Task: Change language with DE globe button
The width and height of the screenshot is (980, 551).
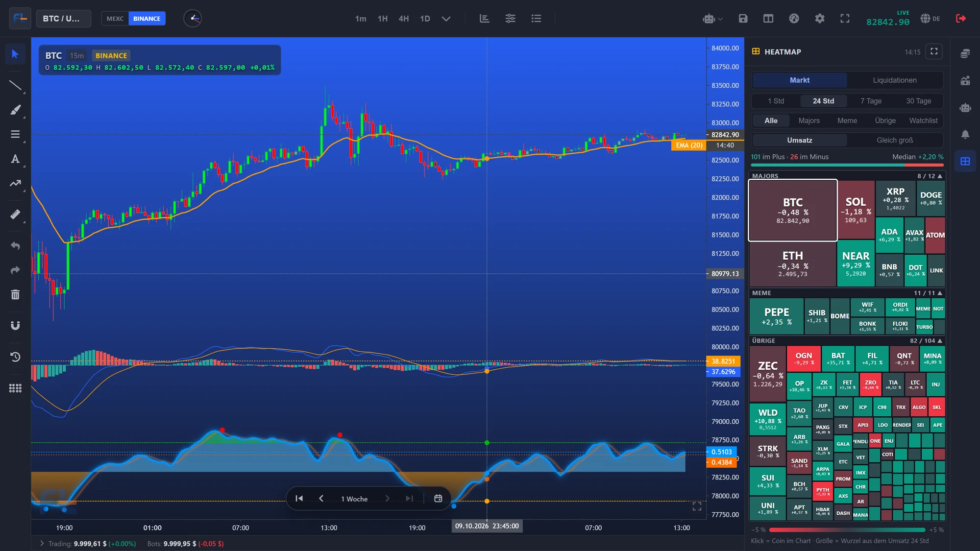Action: point(930,19)
